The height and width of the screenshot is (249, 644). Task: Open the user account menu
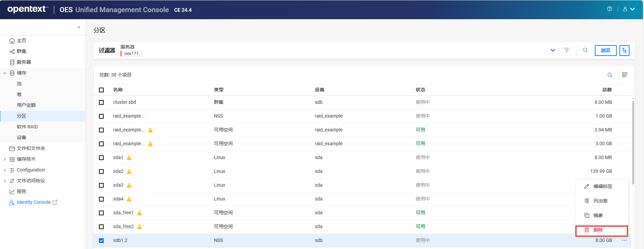point(629,9)
